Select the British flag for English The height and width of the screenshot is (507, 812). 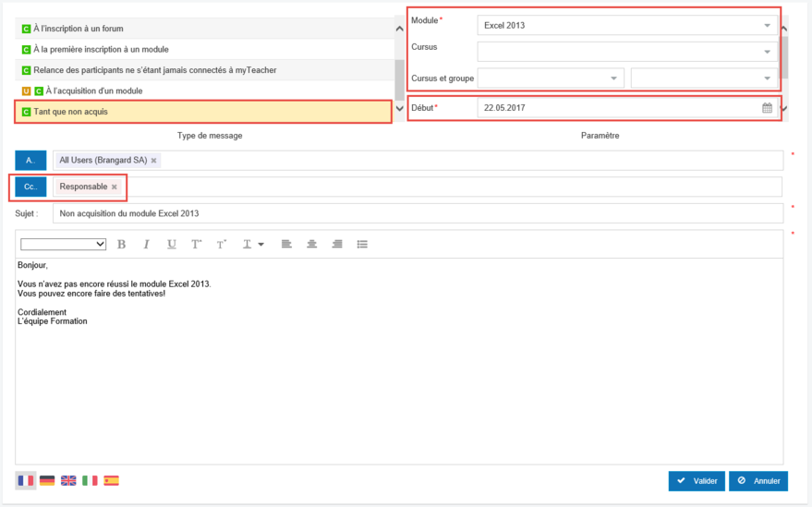click(x=69, y=480)
